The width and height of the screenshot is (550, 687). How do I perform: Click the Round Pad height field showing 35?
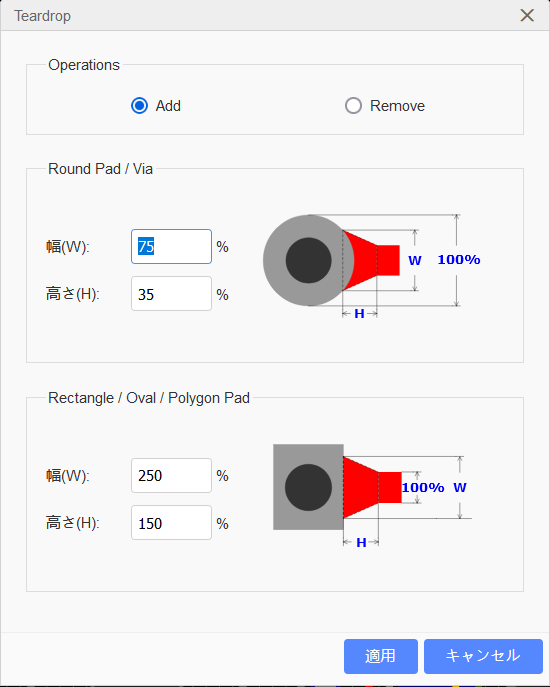(171, 294)
